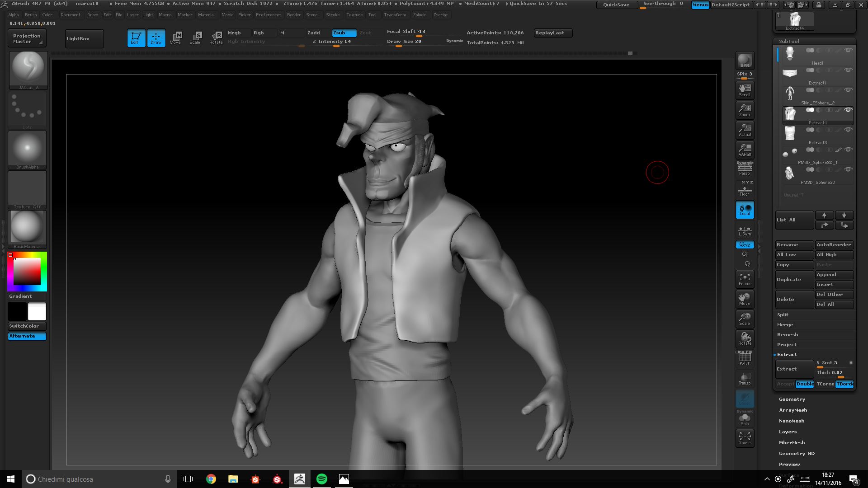Open the BrushAlpha alpha selector

tap(28, 150)
